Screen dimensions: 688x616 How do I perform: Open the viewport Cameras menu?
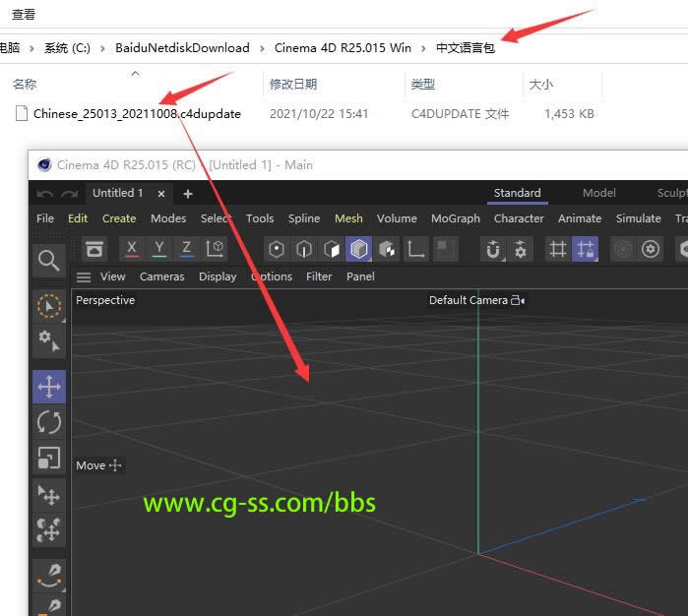161,277
